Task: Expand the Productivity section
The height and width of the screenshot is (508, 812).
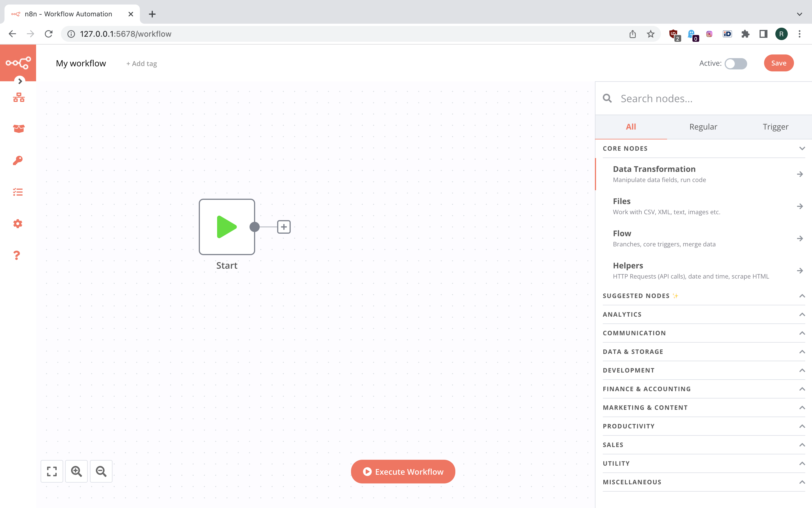Action: 704,426
